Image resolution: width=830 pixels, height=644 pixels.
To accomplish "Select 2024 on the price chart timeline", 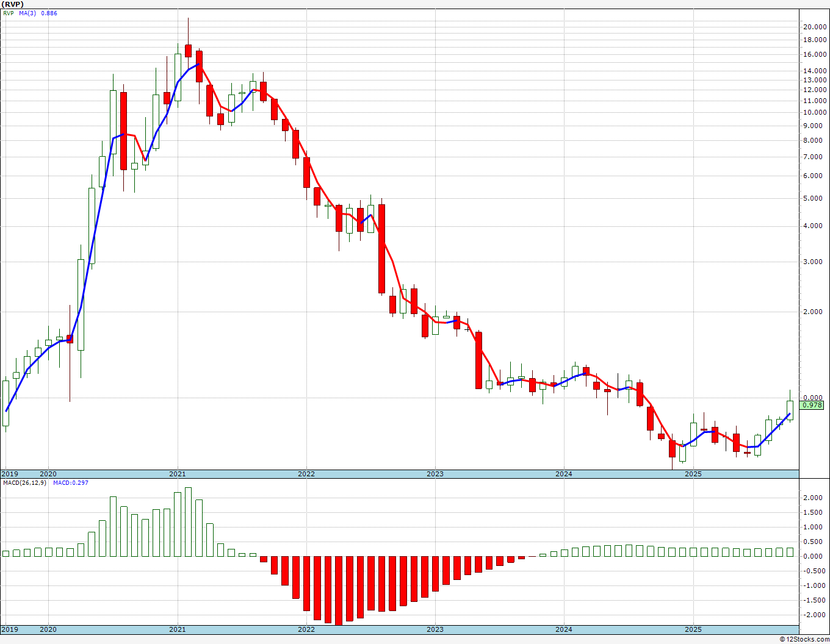I will [564, 474].
